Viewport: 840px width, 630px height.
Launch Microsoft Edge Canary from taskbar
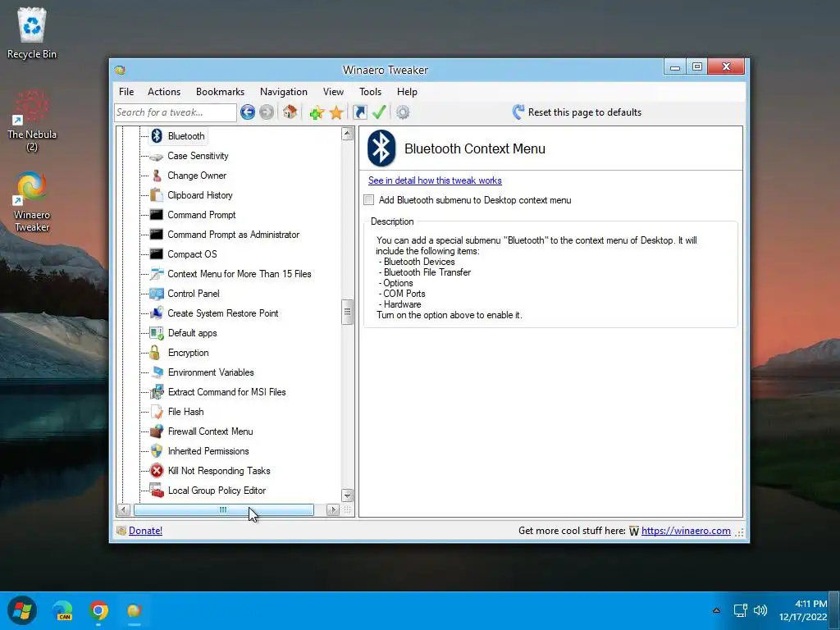(x=63, y=610)
